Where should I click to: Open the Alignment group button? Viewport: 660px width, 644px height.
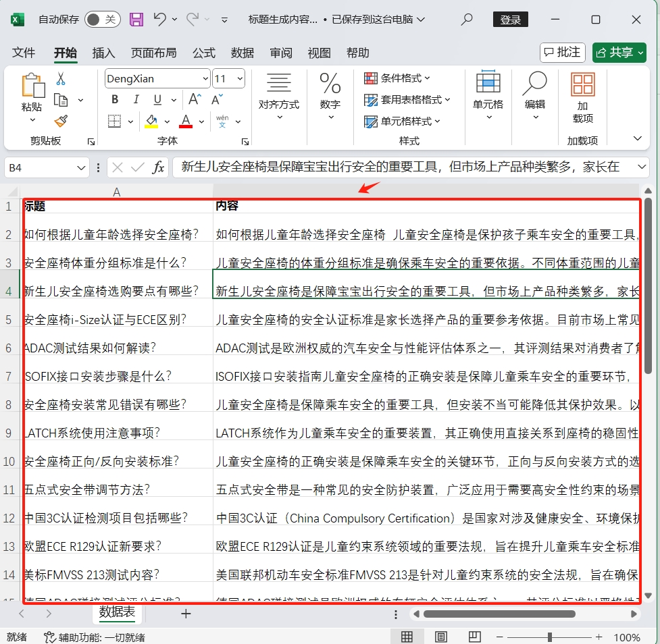click(x=278, y=97)
